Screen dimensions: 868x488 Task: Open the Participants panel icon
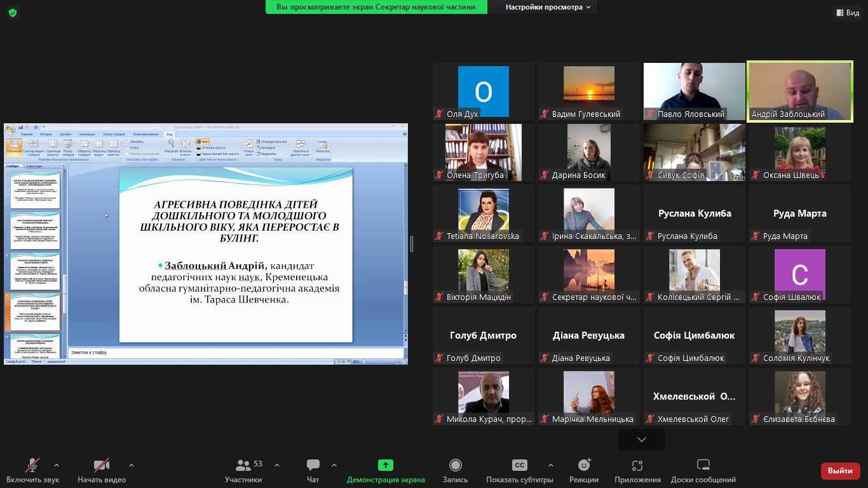pyautogui.click(x=243, y=466)
